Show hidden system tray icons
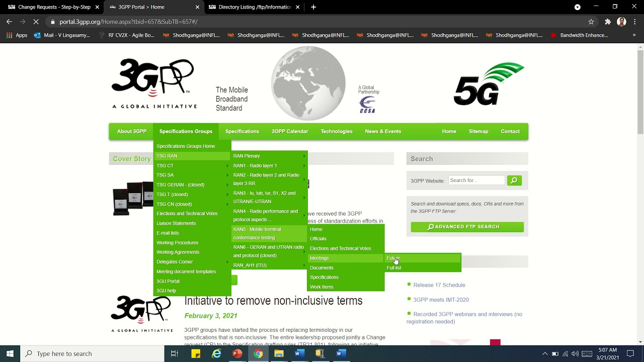Image resolution: width=644 pixels, height=362 pixels. [x=545, y=353]
